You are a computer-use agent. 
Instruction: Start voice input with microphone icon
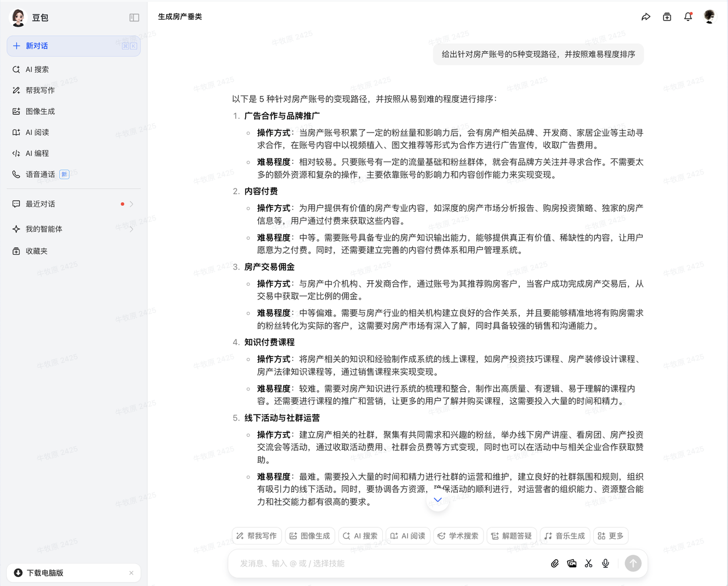coord(606,563)
